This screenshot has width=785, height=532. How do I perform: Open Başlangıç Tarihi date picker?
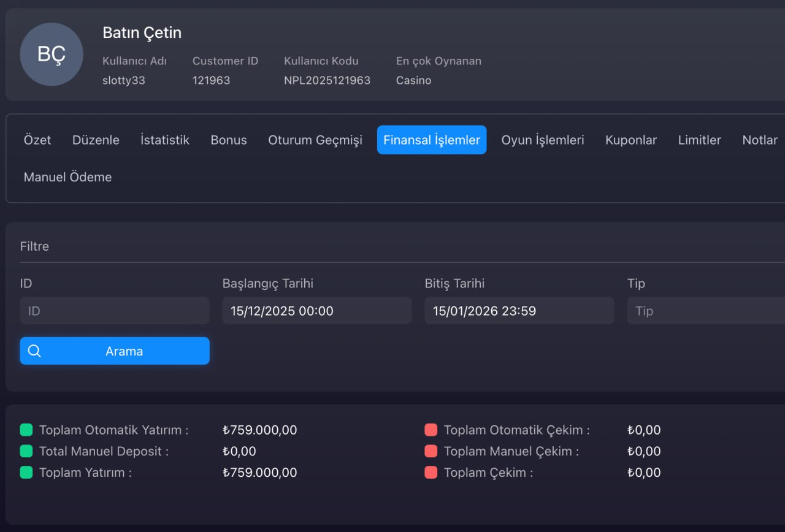(317, 311)
